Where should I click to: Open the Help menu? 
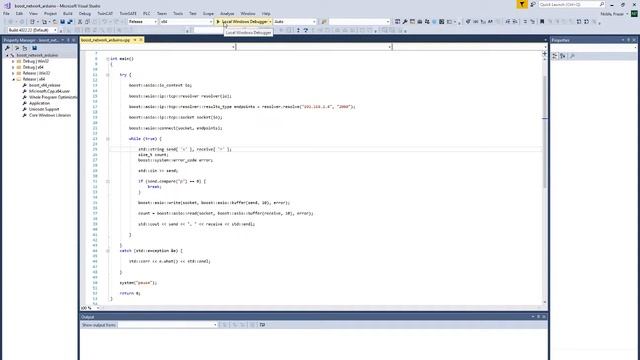click(x=266, y=13)
